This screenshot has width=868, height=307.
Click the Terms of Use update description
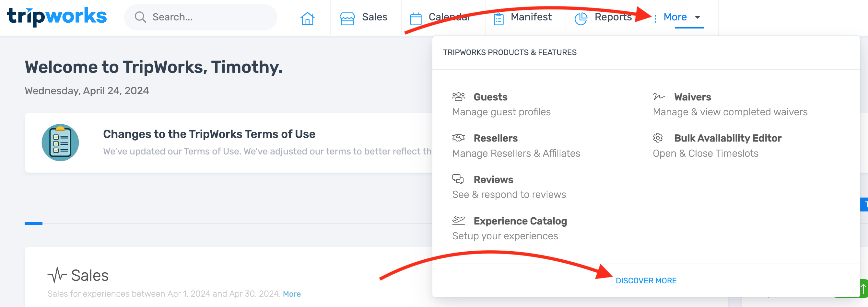[267, 151]
